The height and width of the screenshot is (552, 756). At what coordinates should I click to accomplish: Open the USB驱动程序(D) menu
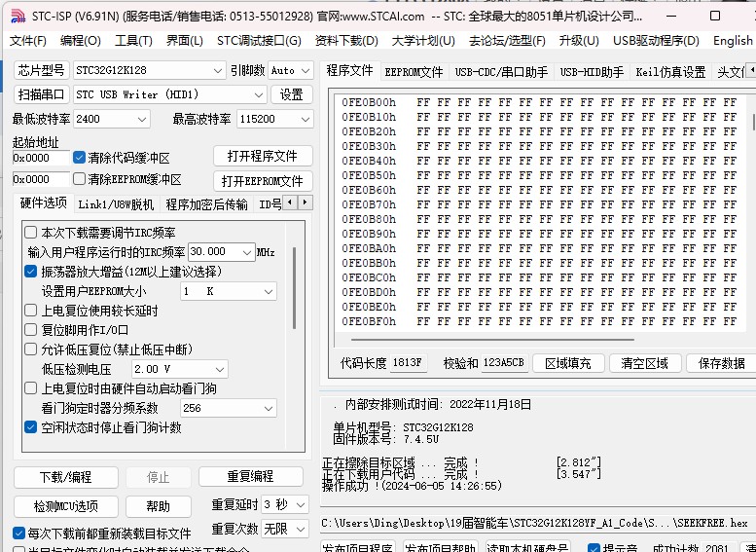[656, 41]
